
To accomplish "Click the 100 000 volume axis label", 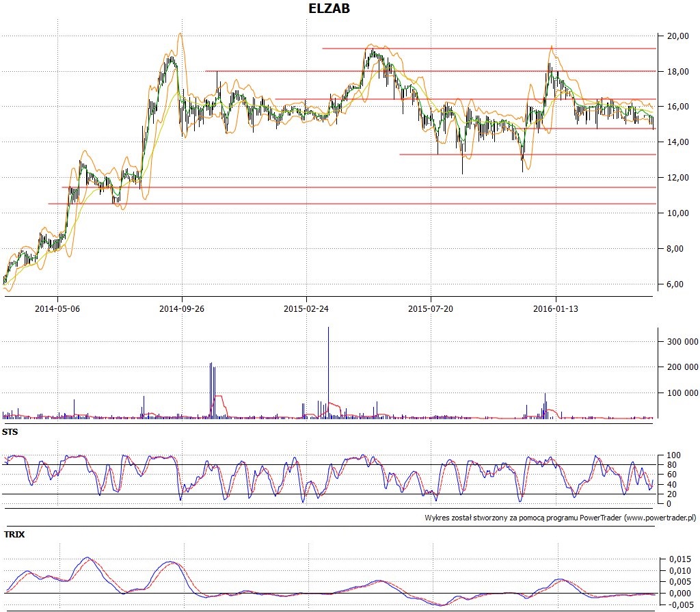I will 683,393.
